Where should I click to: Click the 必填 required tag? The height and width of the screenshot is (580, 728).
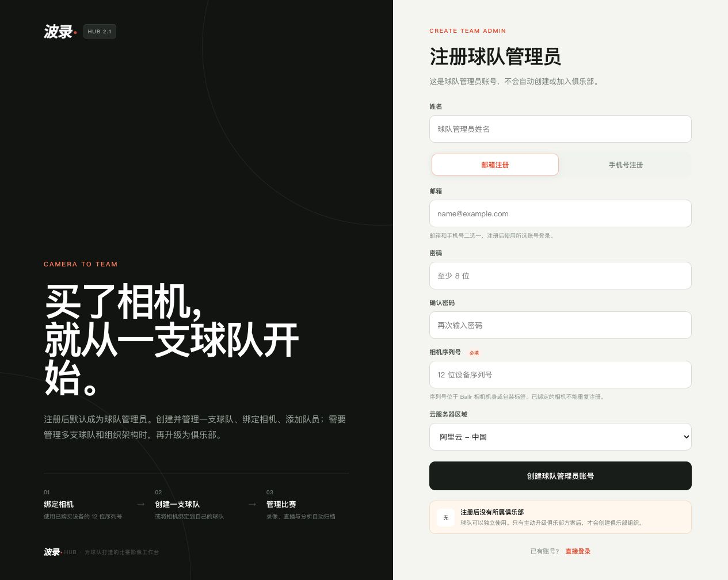pos(474,353)
